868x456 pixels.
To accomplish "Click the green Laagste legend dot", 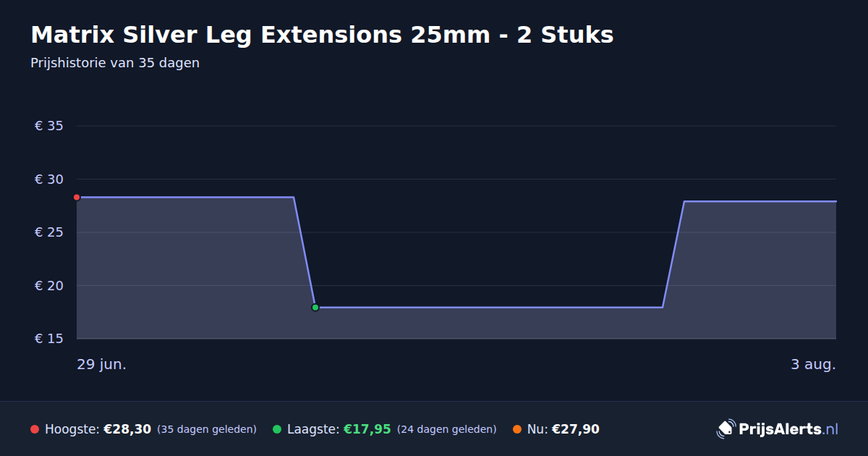I will [277, 429].
